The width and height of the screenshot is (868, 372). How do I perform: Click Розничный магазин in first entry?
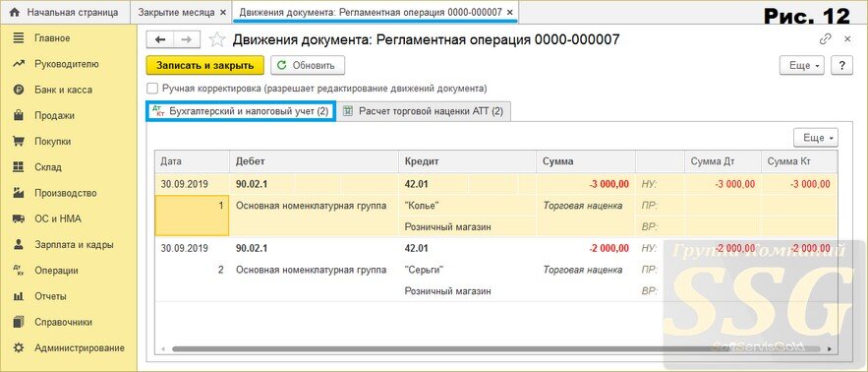click(x=467, y=226)
